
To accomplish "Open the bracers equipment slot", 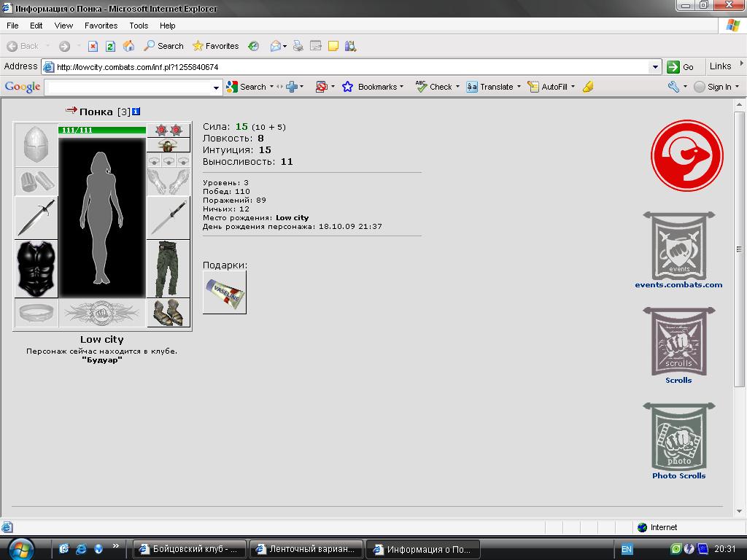I will 36,182.
